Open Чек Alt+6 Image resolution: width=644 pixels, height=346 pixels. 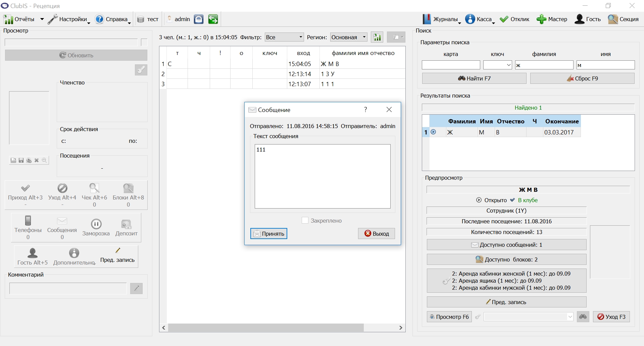point(94,195)
